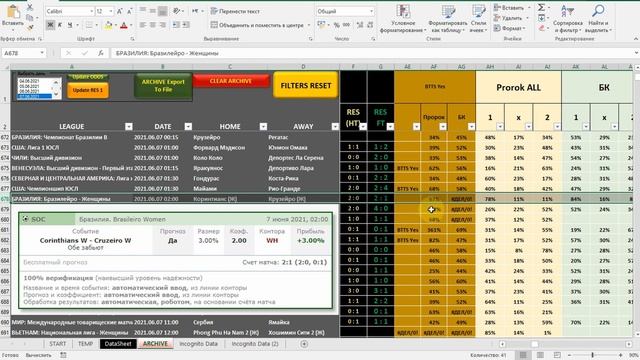The height and width of the screenshot is (360, 640).
Task: Open the Calibri font name dropdown
Action: coord(91,11)
